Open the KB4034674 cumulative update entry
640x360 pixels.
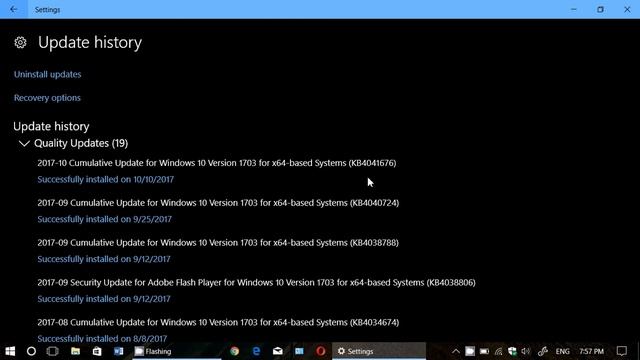218,322
